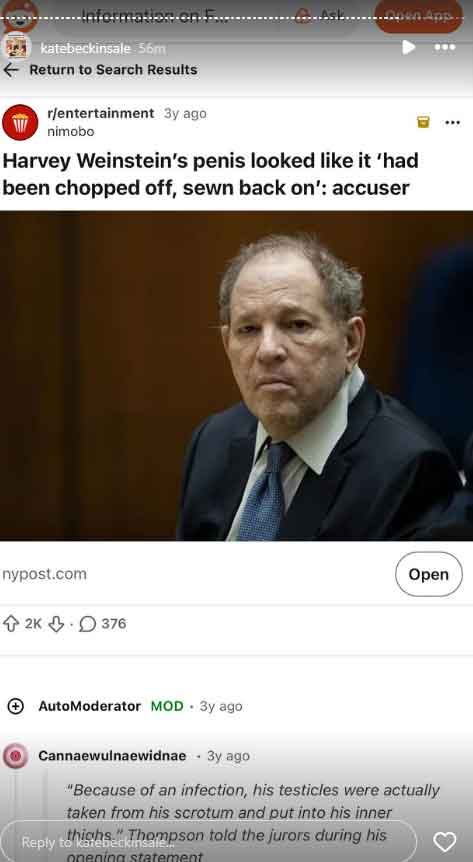Open the nypost.com source link
This screenshot has width=473, height=862.
pyautogui.click(x=45, y=574)
